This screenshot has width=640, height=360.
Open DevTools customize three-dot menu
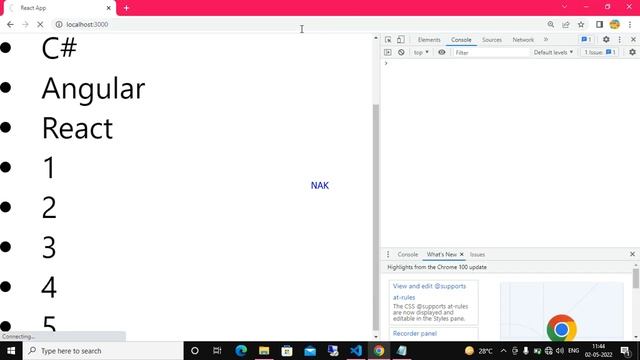(620, 40)
